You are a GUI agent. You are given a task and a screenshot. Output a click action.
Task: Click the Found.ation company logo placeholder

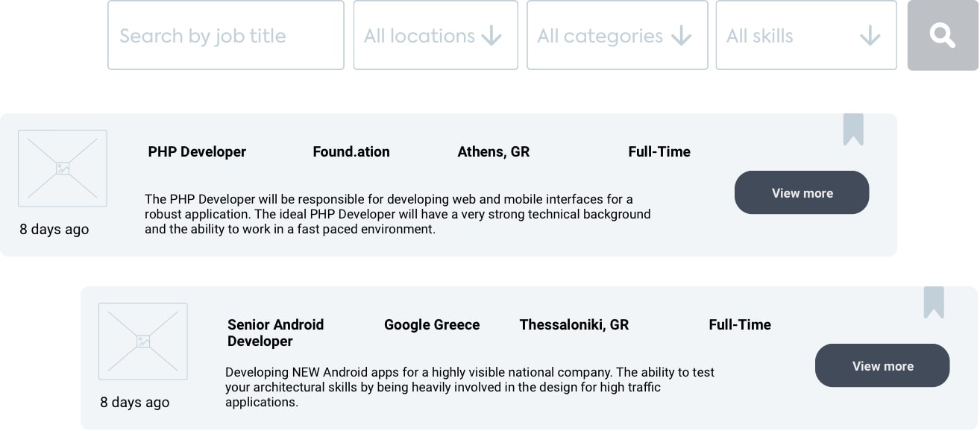coord(63,169)
